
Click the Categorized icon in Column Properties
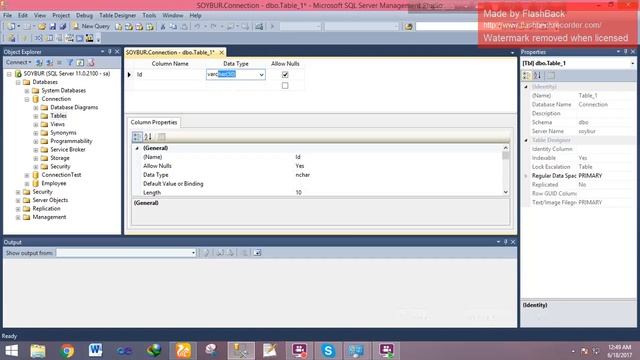[137, 137]
